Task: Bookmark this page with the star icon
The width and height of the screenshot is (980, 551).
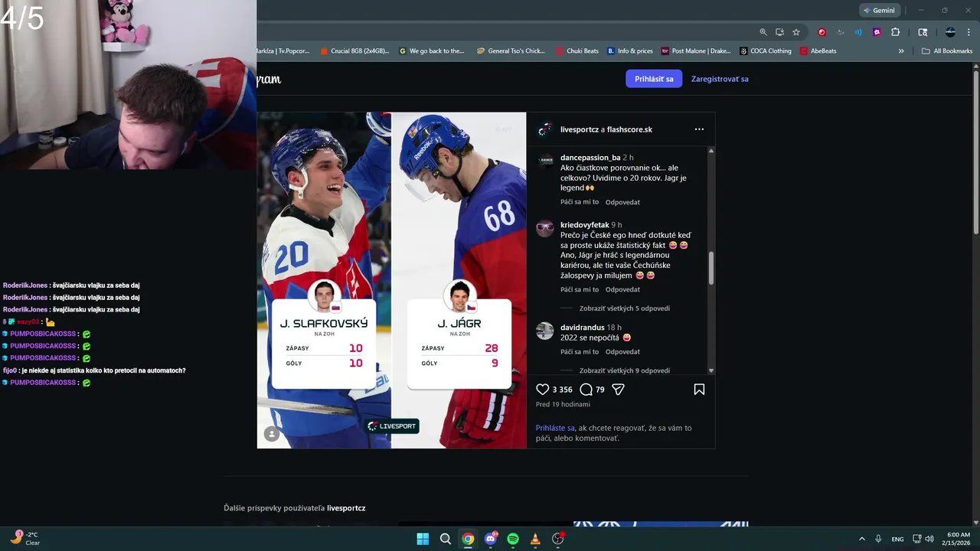Action: click(x=796, y=32)
